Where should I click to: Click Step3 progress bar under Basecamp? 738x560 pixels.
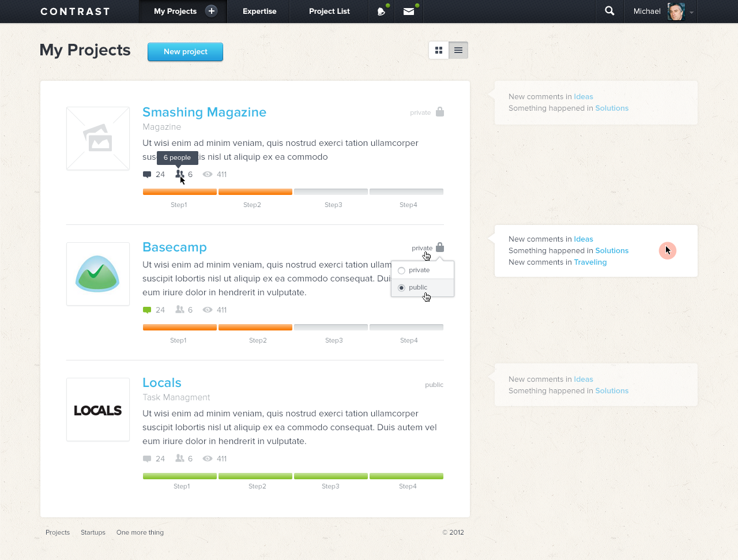(x=331, y=328)
